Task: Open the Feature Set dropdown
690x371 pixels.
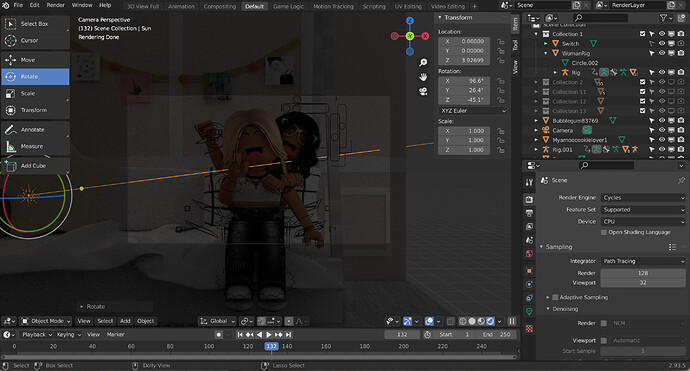Action: pos(642,210)
